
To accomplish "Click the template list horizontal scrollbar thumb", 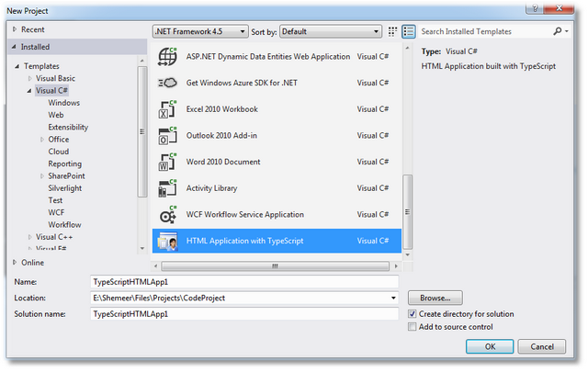I will pos(275,265).
